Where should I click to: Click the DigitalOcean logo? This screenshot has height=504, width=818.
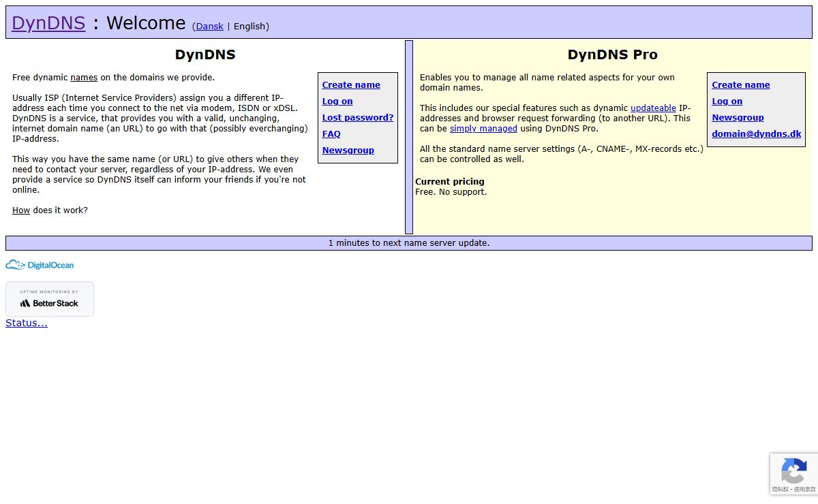(x=40, y=265)
